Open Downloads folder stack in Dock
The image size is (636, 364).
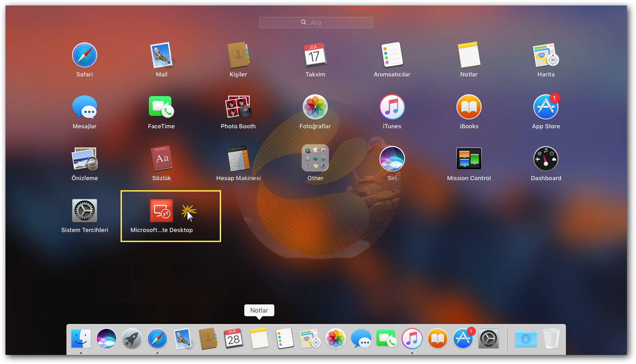pyautogui.click(x=526, y=339)
